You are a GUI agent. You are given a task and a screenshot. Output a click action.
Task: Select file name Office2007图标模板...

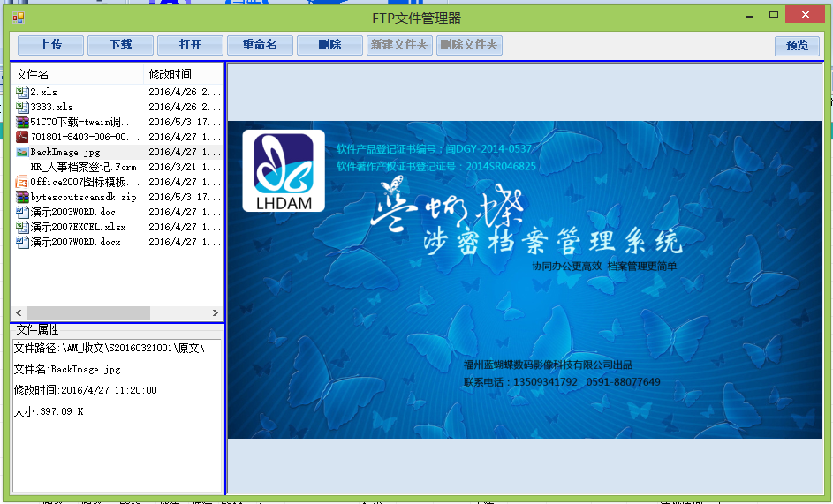(85, 182)
